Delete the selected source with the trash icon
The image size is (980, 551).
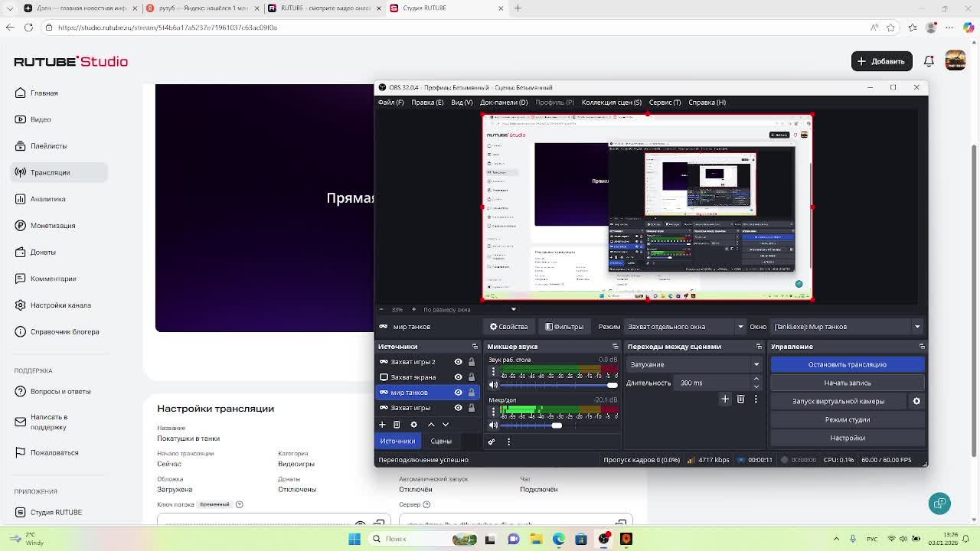pyautogui.click(x=397, y=425)
